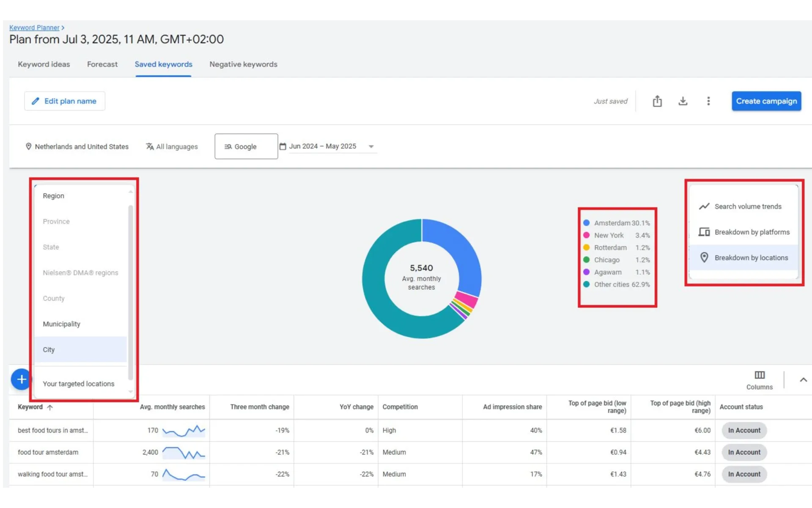The height and width of the screenshot is (508, 812).
Task: Click the Keyword Planner breadcrumb link
Action: tap(34, 28)
